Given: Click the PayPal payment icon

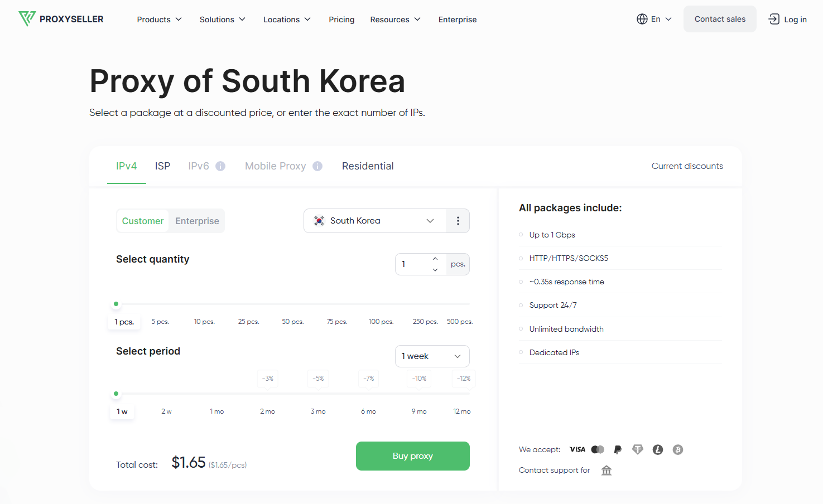Looking at the screenshot, I should [618, 449].
